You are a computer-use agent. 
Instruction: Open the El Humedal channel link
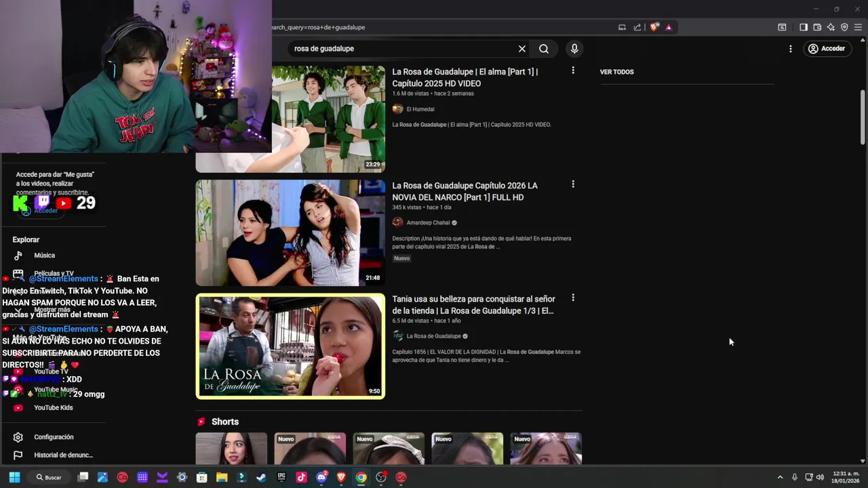(420, 109)
